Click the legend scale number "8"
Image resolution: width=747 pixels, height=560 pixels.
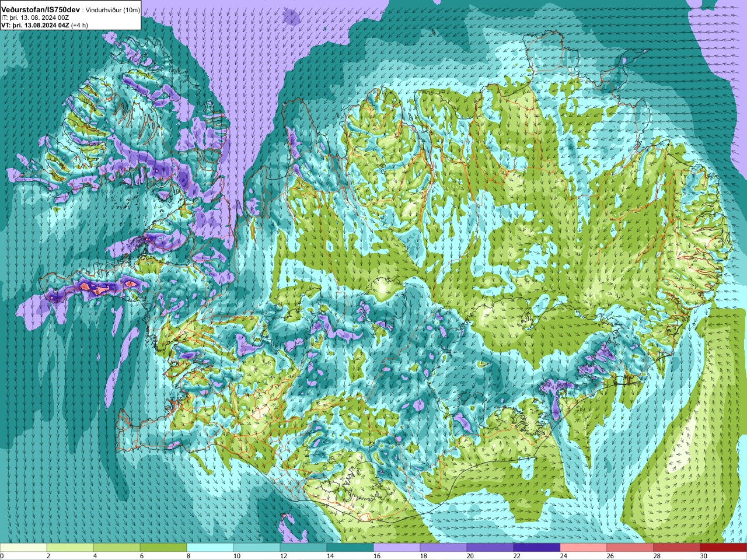(x=189, y=556)
